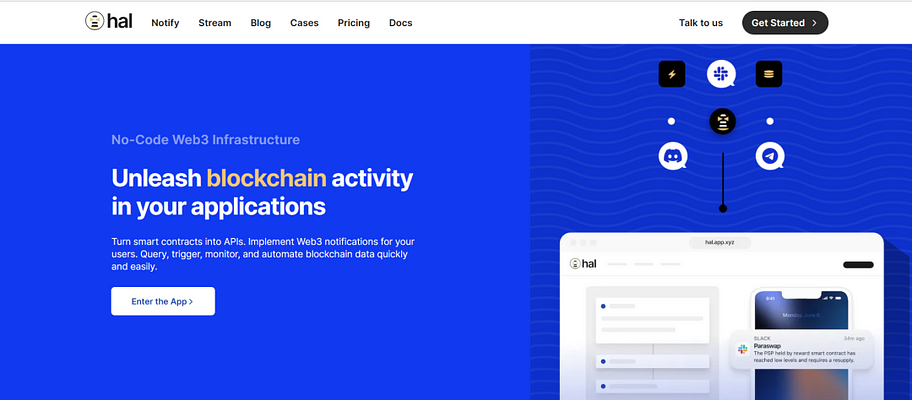Click the hal logo inside mockup window
Image resolution: width=912 pixels, height=400 pixels.
[x=583, y=263]
